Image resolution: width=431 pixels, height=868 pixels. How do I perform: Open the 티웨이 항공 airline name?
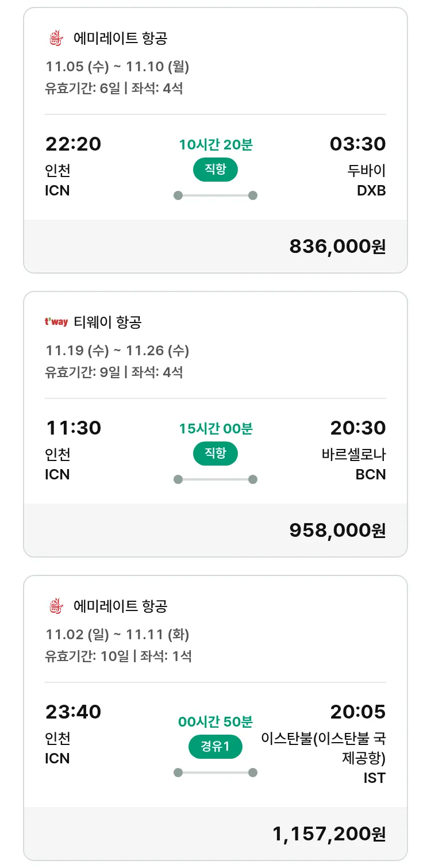[107, 322]
